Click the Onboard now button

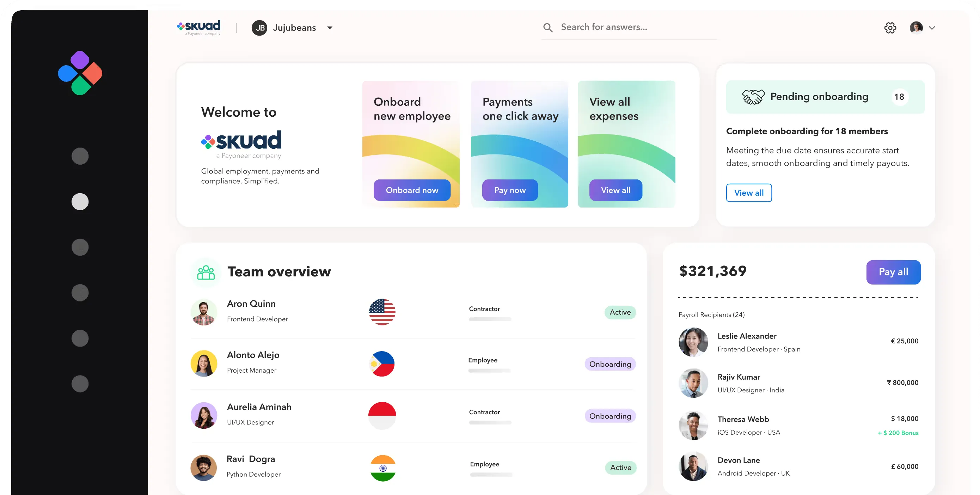412,190
